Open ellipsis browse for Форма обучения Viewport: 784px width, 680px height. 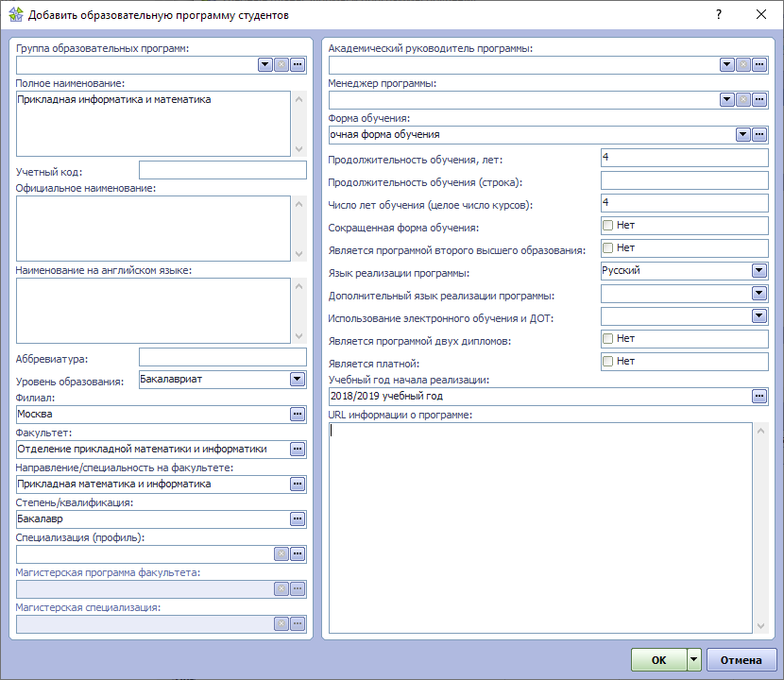tap(759, 134)
